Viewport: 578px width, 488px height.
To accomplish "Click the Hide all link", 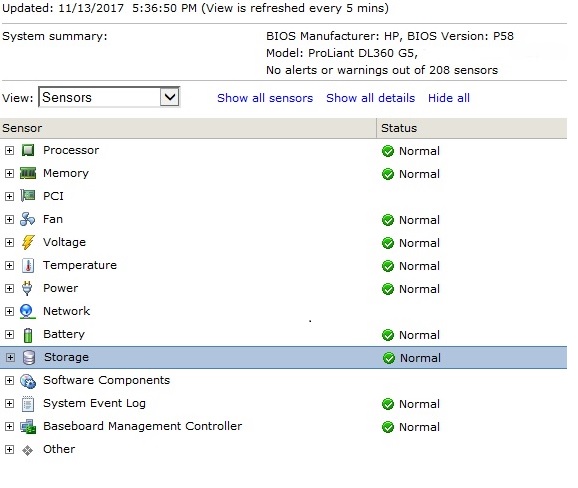I will 449,98.
